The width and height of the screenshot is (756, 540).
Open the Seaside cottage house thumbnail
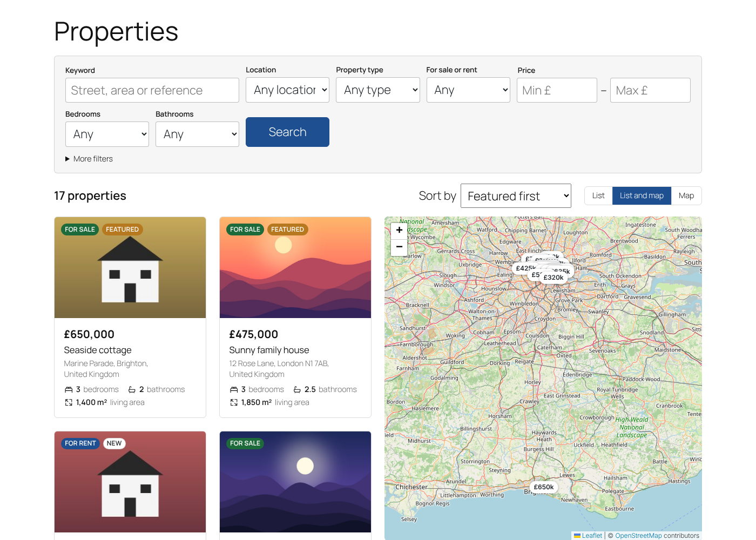click(130, 268)
